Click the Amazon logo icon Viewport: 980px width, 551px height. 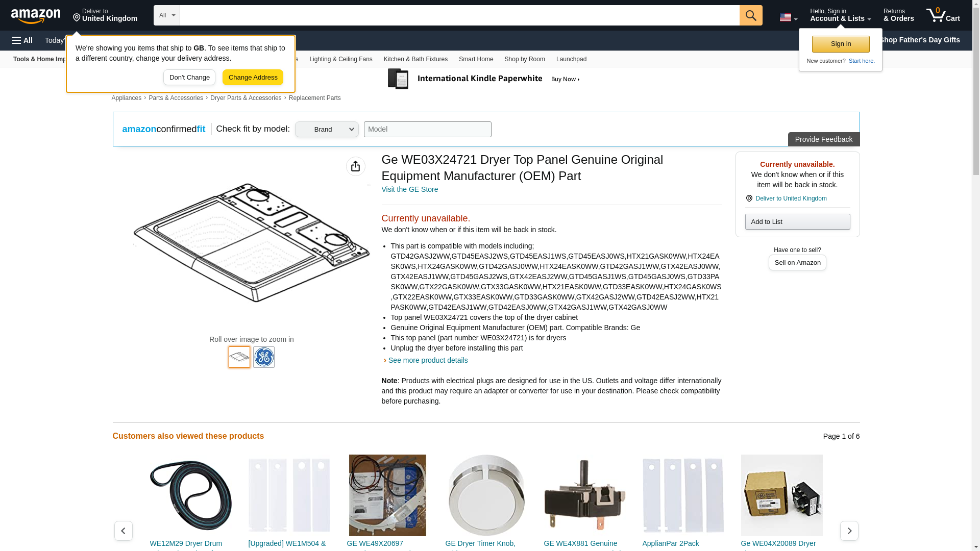36,16
